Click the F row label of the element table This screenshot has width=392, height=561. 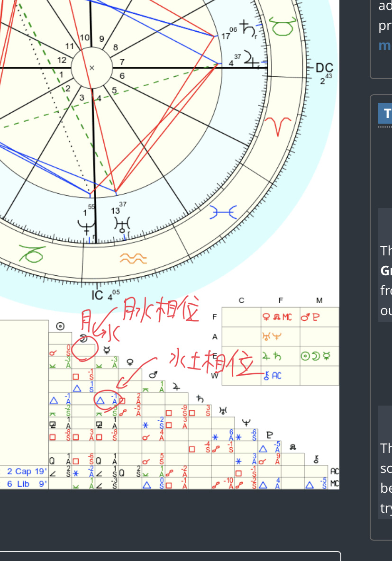click(x=214, y=317)
